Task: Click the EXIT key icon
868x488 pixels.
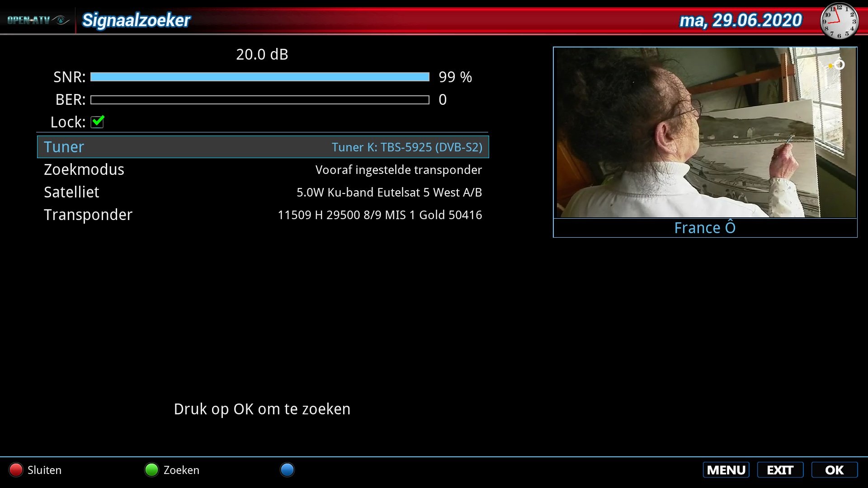Action: click(x=780, y=470)
